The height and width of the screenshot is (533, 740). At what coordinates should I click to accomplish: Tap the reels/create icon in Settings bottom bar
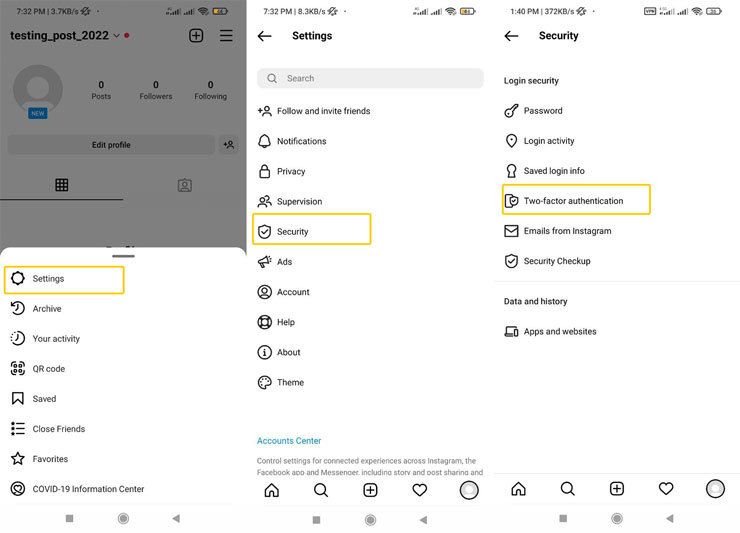(x=370, y=490)
